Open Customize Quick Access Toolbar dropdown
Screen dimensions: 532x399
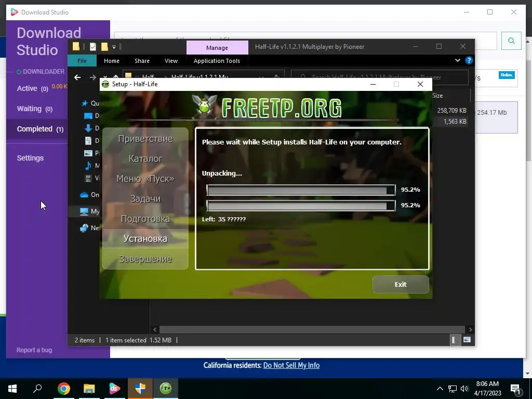click(x=114, y=47)
